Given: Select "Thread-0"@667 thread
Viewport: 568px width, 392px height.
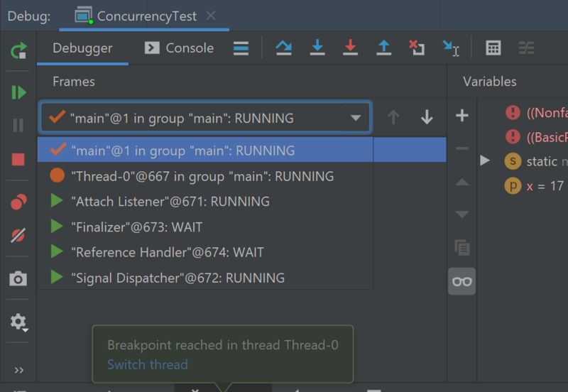Looking at the screenshot, I should point(205,176).
